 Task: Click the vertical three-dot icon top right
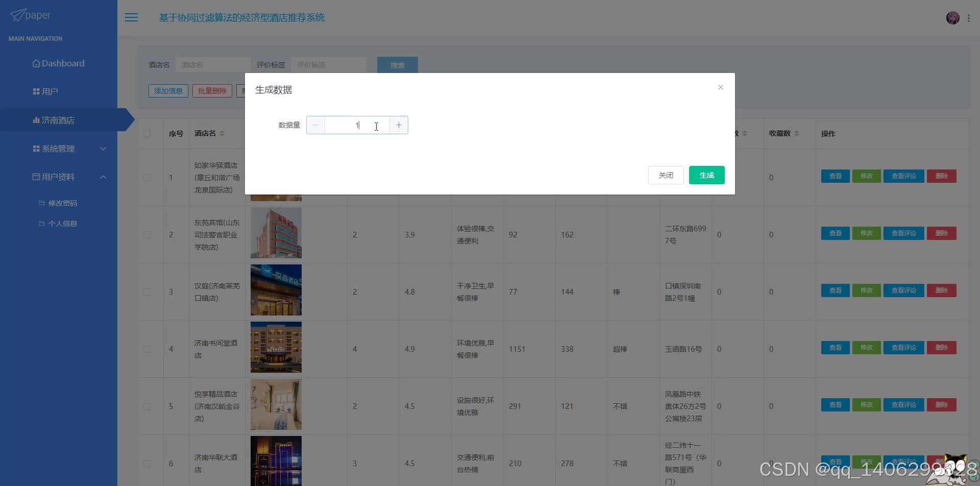[969, 17]
